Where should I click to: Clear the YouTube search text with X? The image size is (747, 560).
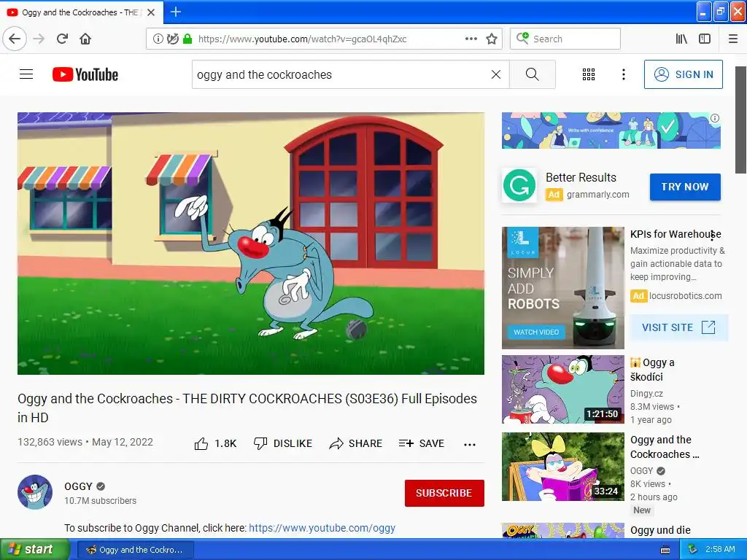tap(496, 74)
